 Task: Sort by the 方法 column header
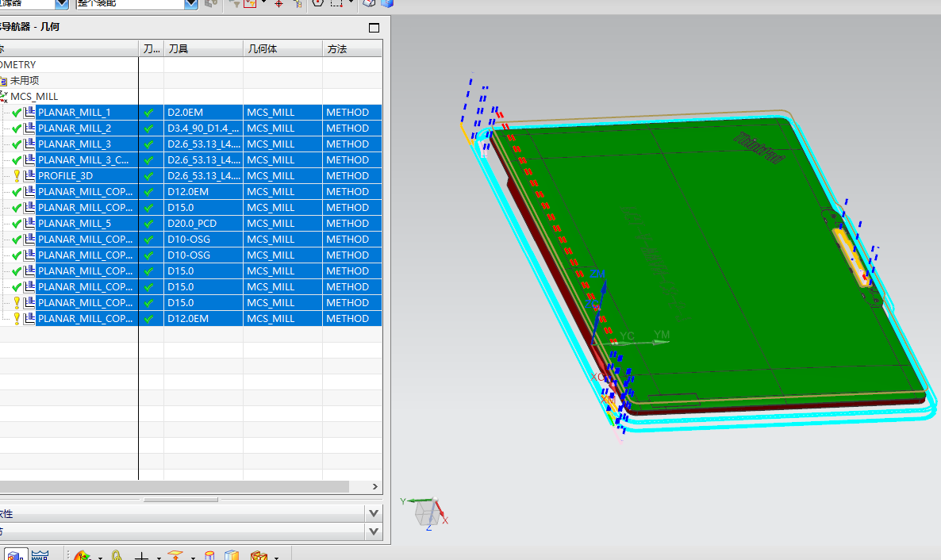352,48
